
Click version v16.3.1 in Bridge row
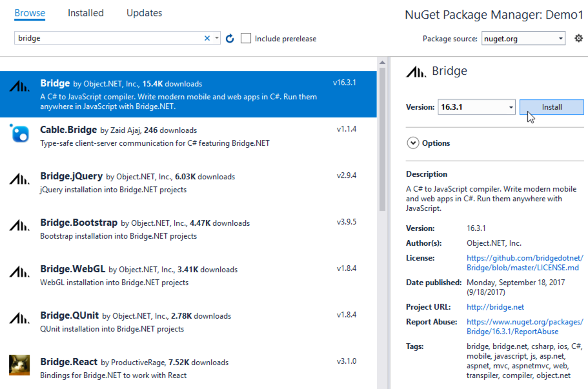344,83
